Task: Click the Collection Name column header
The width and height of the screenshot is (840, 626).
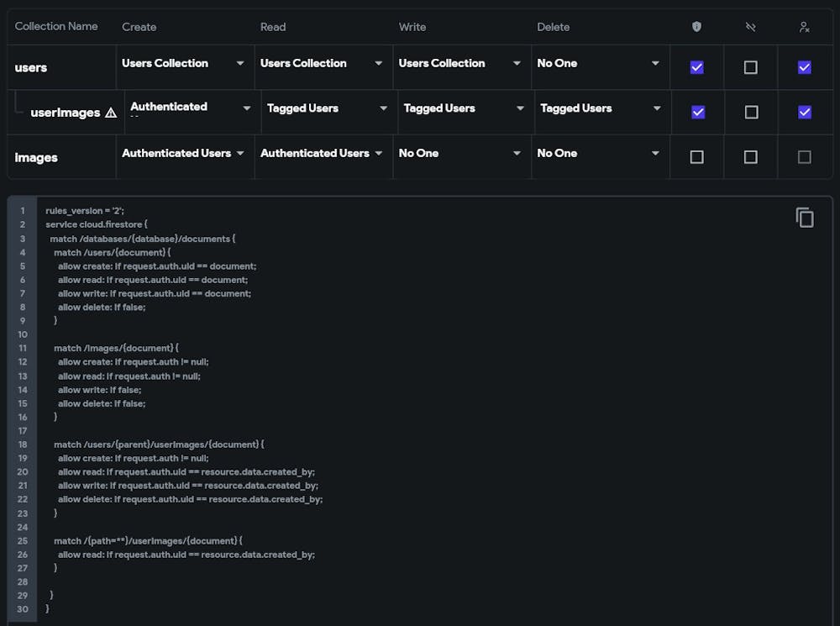Action: pos(56,27)
